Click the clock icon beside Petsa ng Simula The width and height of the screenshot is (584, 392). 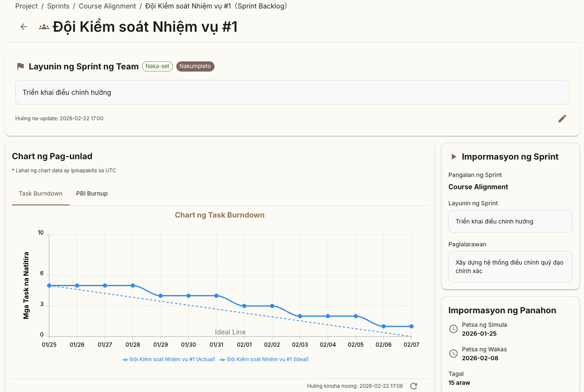click(x=453, y=329)
